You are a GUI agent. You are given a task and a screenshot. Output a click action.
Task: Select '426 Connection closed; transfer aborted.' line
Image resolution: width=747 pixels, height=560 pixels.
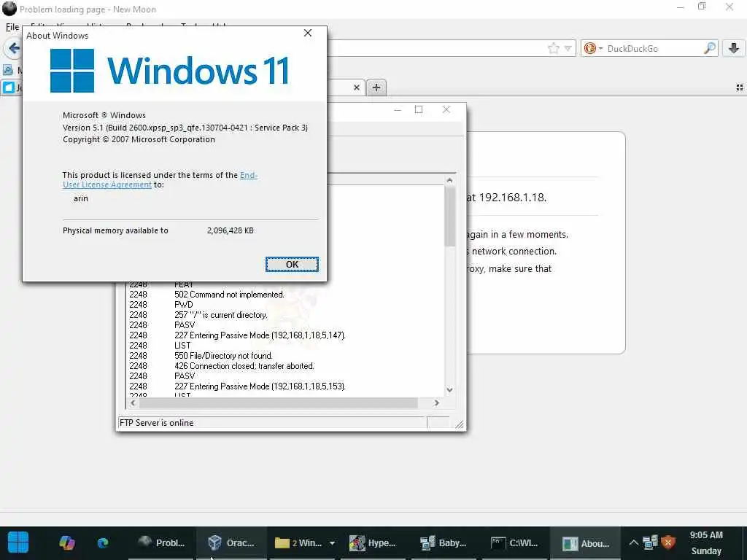pos(244,366)
